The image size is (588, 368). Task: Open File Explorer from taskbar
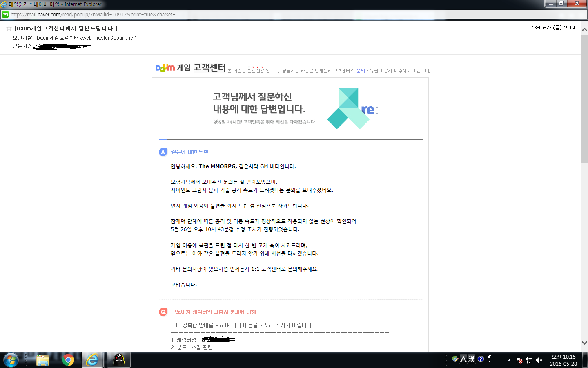tap(42, 360)
